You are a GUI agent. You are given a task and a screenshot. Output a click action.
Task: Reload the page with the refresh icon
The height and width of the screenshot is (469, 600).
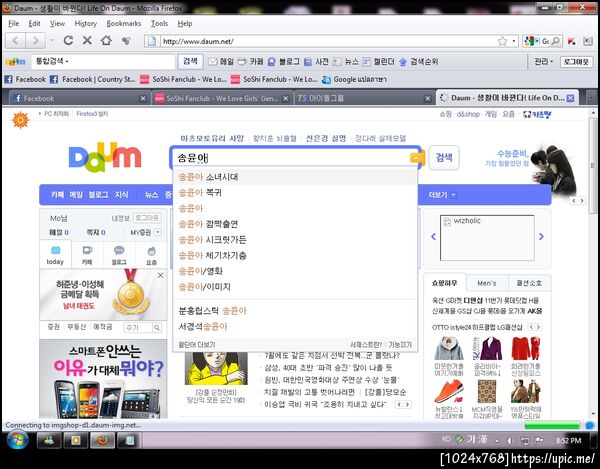click(x=68, y=40)
